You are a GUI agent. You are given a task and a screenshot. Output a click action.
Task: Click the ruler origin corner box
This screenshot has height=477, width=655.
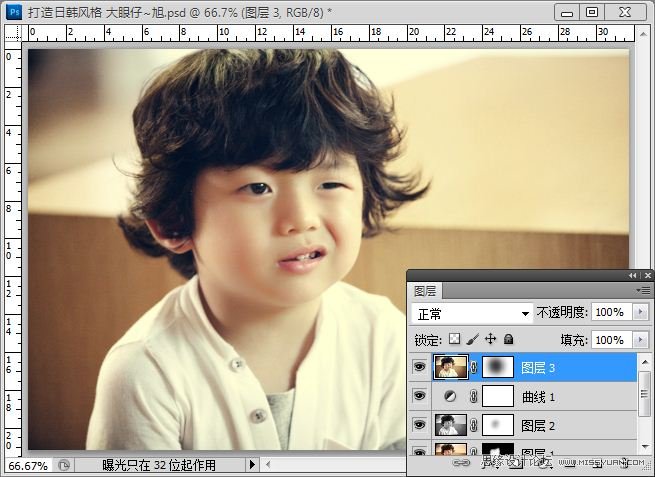pyautogui.click(x=13, y=33)
